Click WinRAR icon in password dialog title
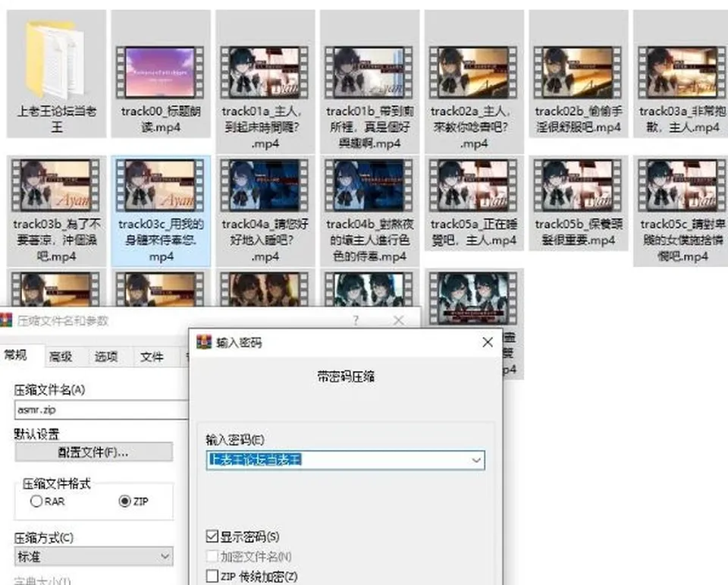Screen dimensions: 728x585 point(204,342)
